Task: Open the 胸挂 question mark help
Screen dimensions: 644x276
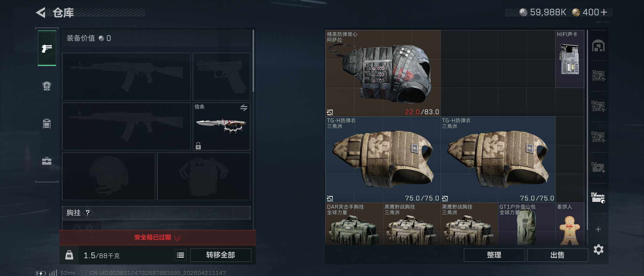Action: point(88,213)
